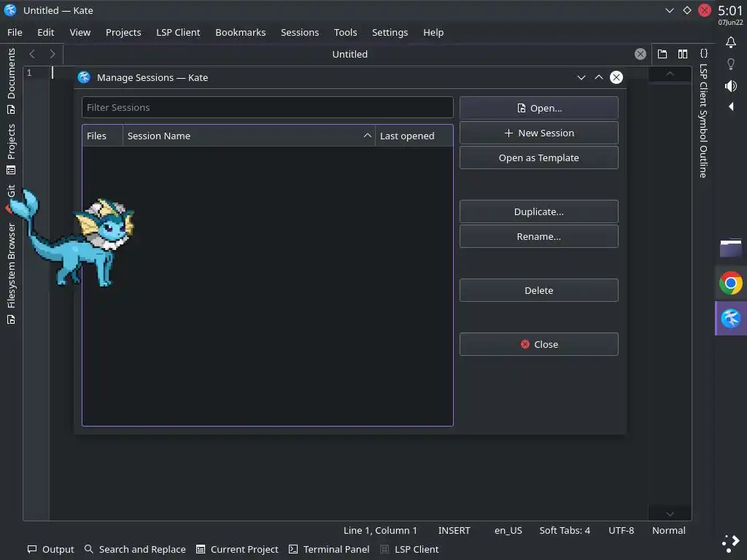Click the new document icon in tab bar
The width and height of the screenshot is (747, 560).
coord(662,54)
